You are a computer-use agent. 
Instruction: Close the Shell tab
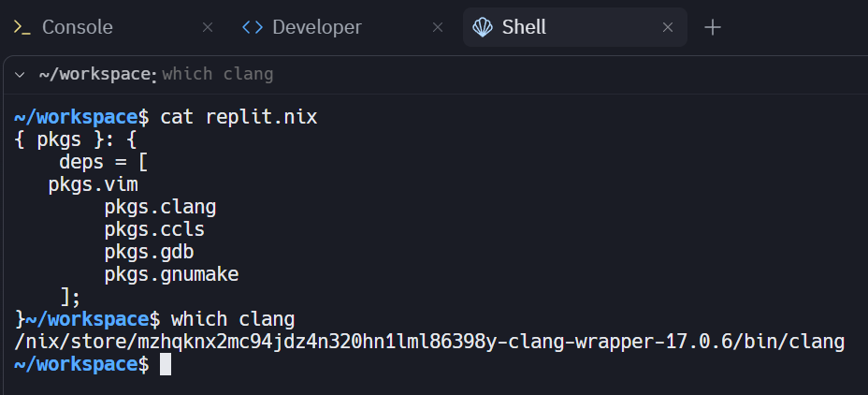668,27
